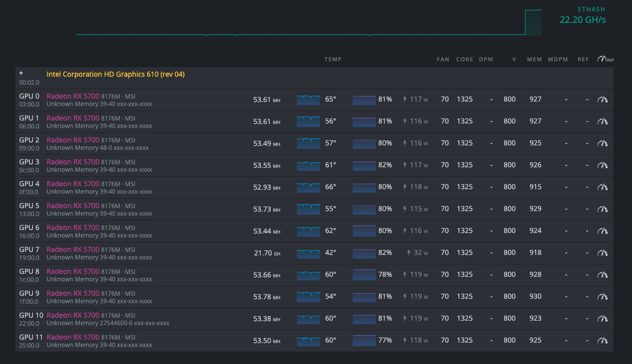Click the GPU 5 overclock speedometer icon

pyautogui.click(x=603, y=209)
